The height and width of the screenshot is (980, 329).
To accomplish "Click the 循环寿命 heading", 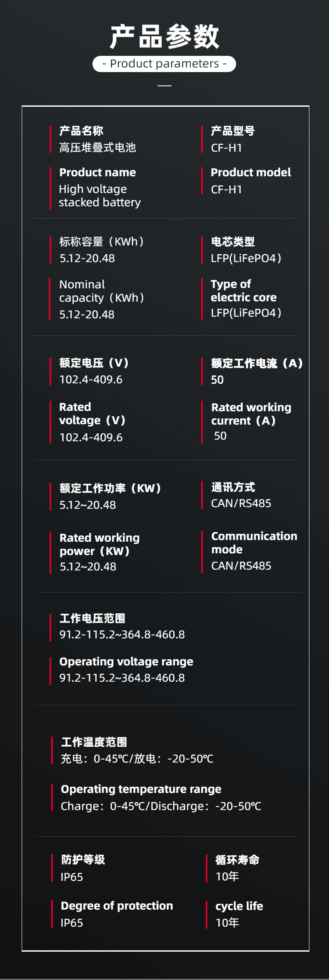I will click(237, 860).
